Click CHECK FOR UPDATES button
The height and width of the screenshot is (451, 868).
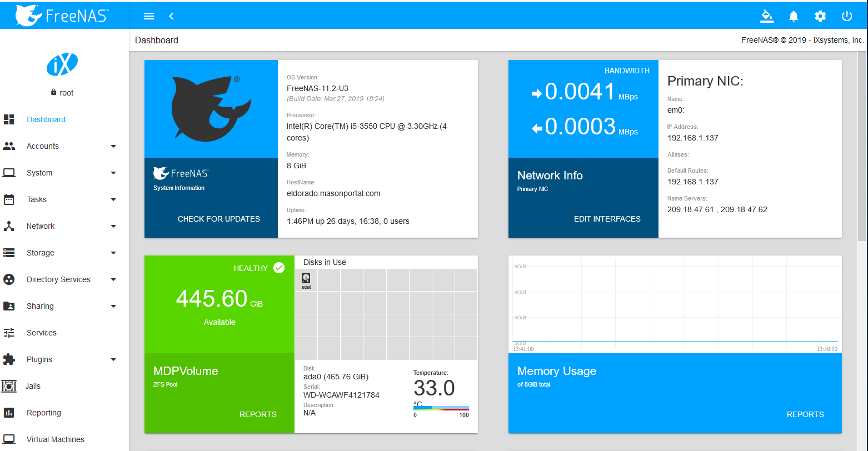click(x=219, y=219)
